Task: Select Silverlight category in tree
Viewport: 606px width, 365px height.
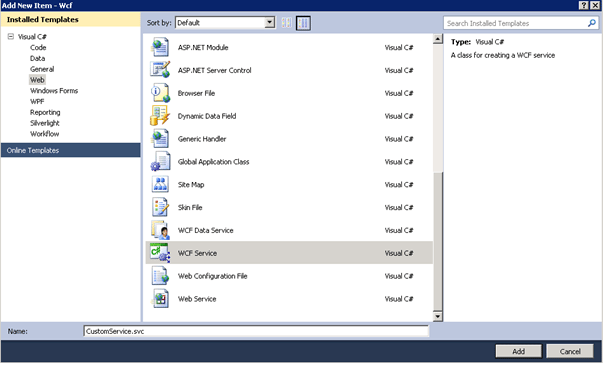Action: (44, 123)
